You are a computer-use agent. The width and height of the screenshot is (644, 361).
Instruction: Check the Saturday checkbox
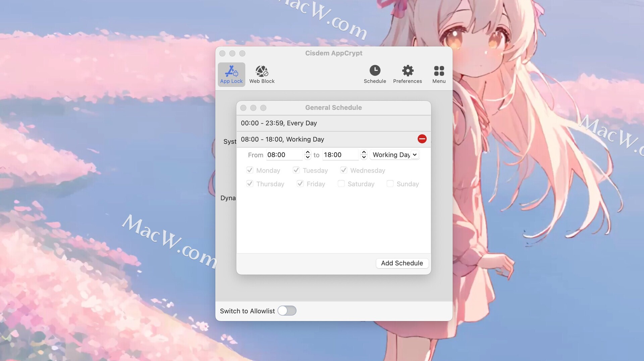(x=341, y=184)
